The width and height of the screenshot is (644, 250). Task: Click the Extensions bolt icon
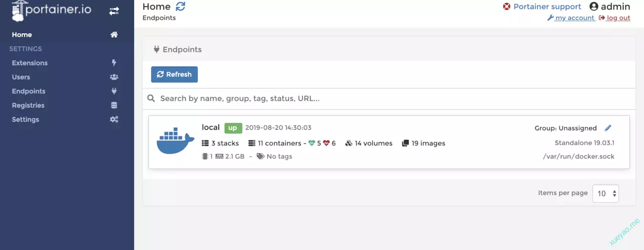click(114, 63)
